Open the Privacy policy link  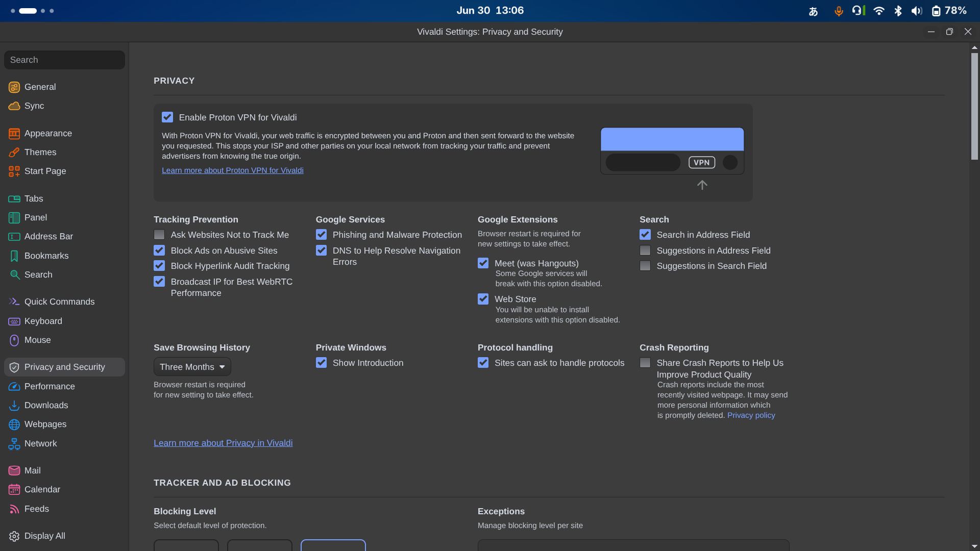click(751, 415)
